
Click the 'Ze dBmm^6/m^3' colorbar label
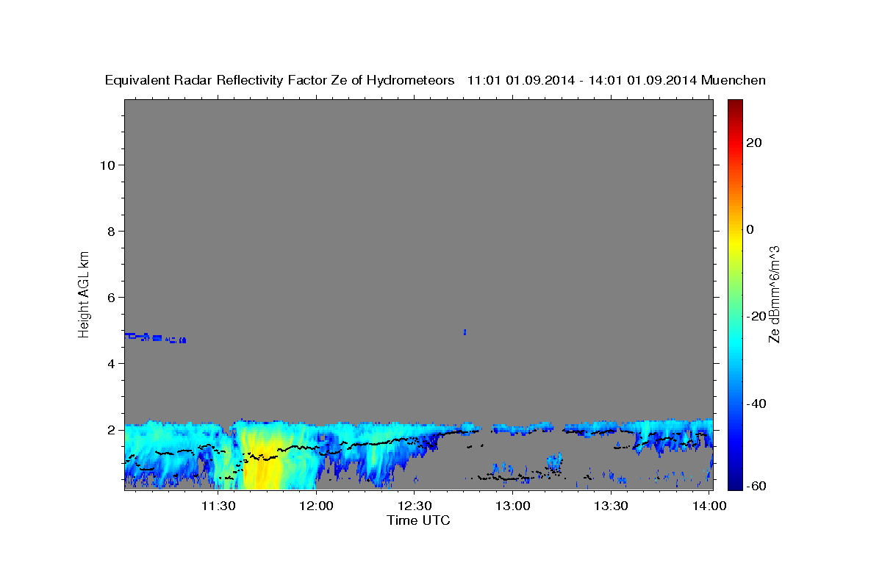tap(774, 295)
